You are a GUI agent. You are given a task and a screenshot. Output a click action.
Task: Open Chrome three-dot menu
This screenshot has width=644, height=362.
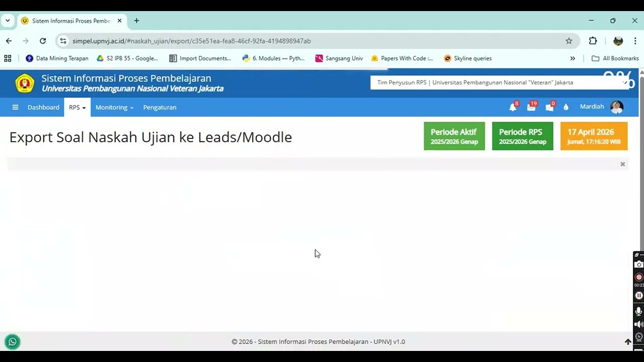pos(635,41)
